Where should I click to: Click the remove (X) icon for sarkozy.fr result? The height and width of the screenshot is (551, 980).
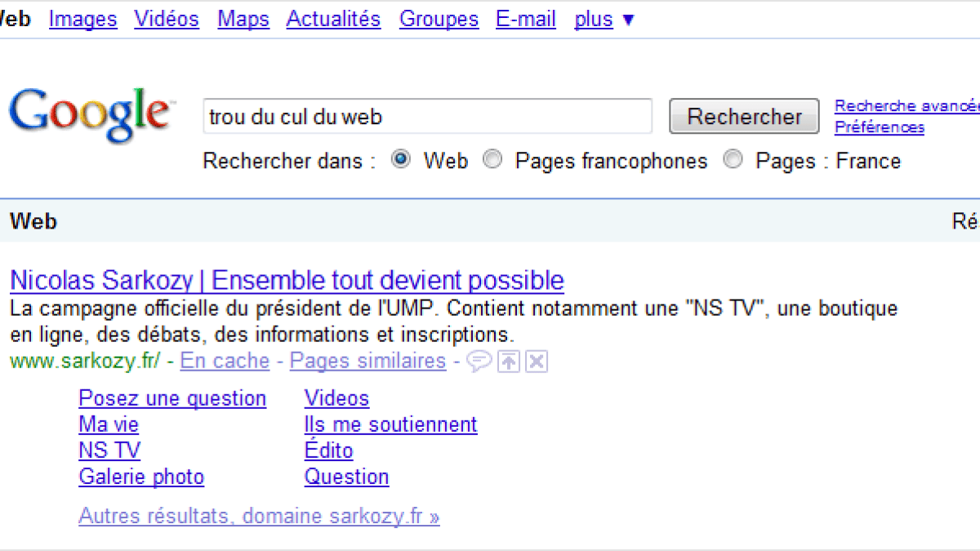click(x=536, y=362)
